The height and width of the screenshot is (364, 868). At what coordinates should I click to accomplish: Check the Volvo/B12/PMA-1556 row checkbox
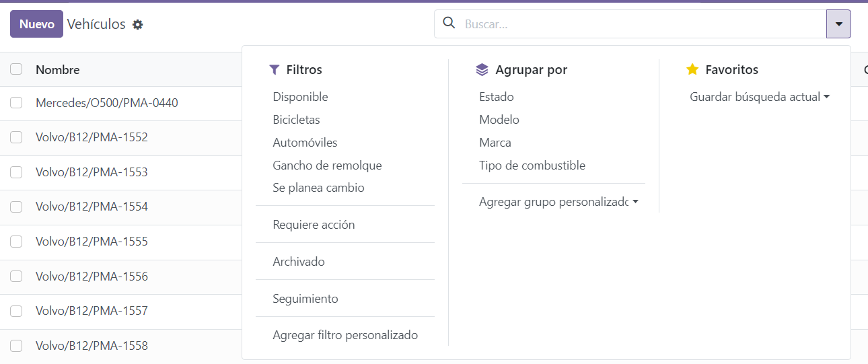pos(16,277)
